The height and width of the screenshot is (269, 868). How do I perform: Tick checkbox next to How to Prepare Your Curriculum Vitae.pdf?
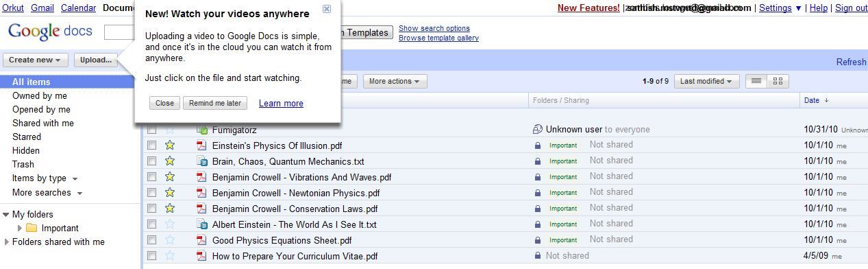click(151, 255)
